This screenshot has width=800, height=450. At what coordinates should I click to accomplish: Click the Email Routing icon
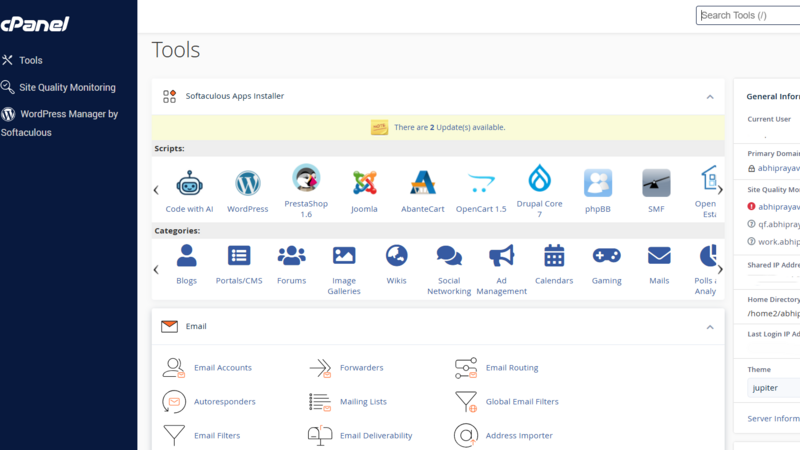(x=465, y=367)
